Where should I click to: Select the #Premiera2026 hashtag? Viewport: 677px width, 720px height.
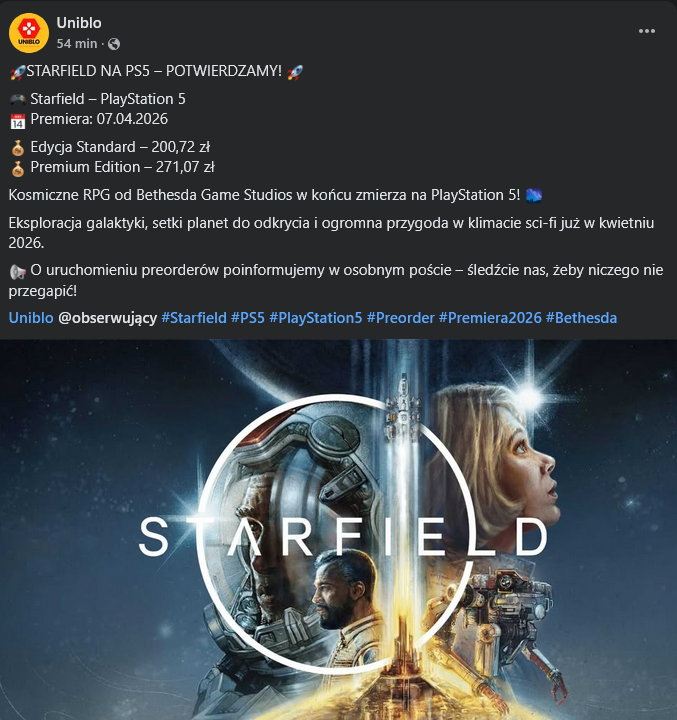[490, 318]
